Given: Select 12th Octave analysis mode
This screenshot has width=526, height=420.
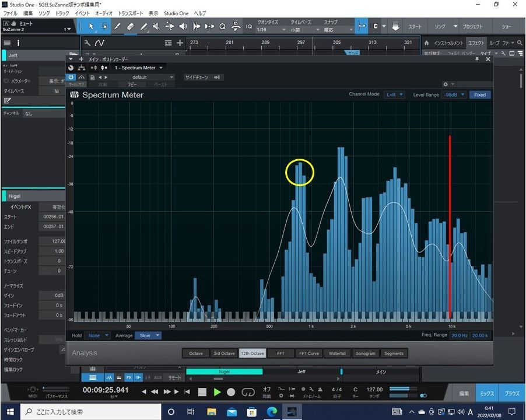Looking at the screenshot, I should pyautogui.click(x=253, y=353).
